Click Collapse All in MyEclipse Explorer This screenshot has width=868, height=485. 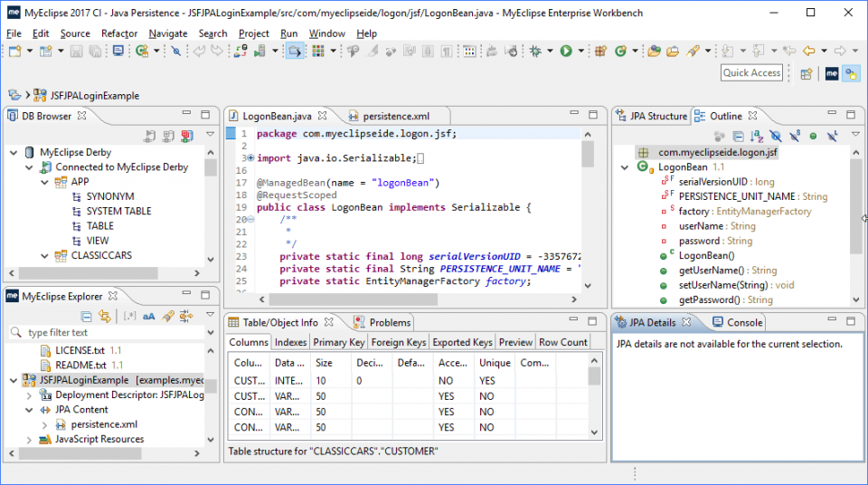pyautogui.click(x=86, y=317)
